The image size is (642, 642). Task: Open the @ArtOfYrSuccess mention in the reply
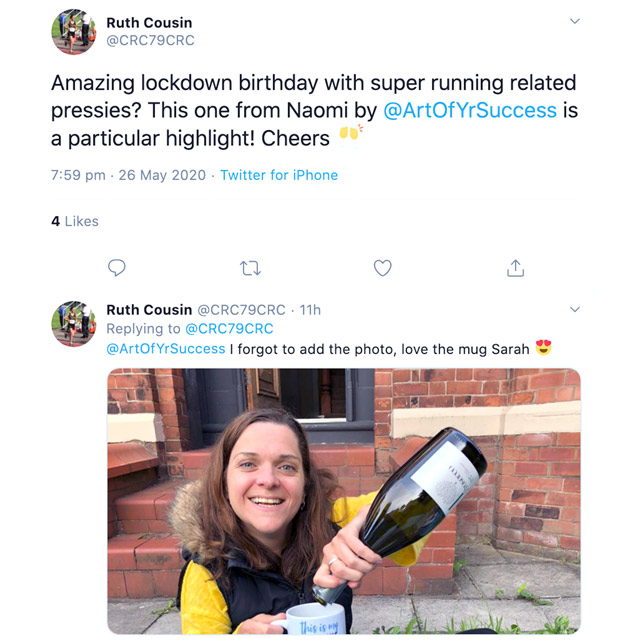tap(166, 349)
